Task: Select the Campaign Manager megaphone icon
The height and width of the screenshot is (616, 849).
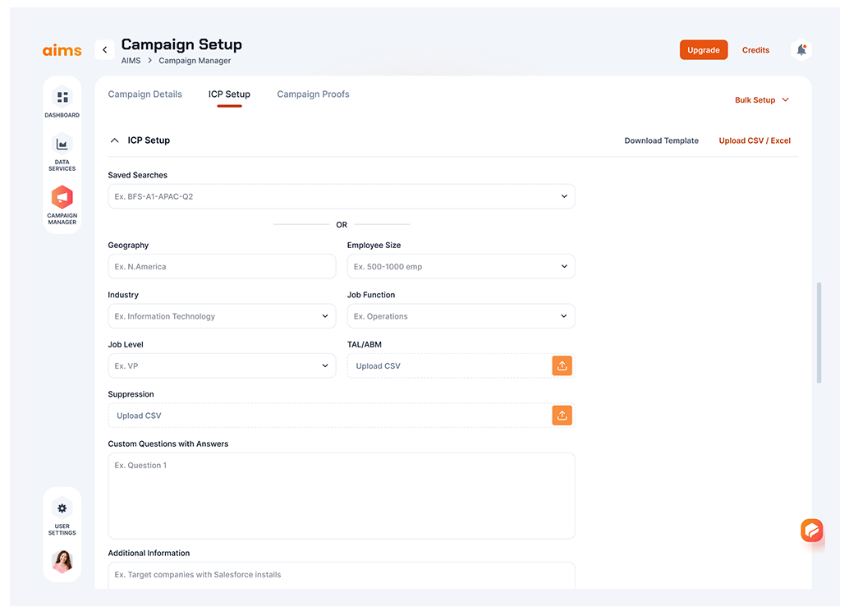Action: 62,198
